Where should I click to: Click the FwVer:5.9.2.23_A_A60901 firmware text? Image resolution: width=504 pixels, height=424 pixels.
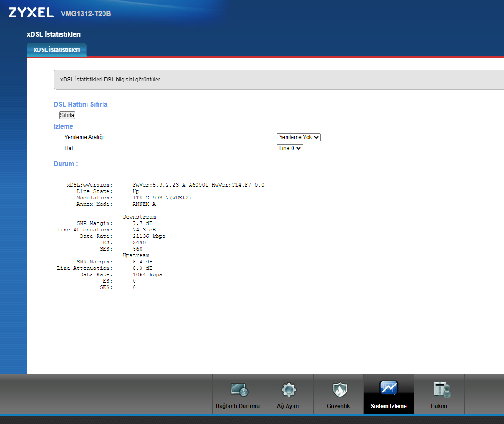point(170,185)
